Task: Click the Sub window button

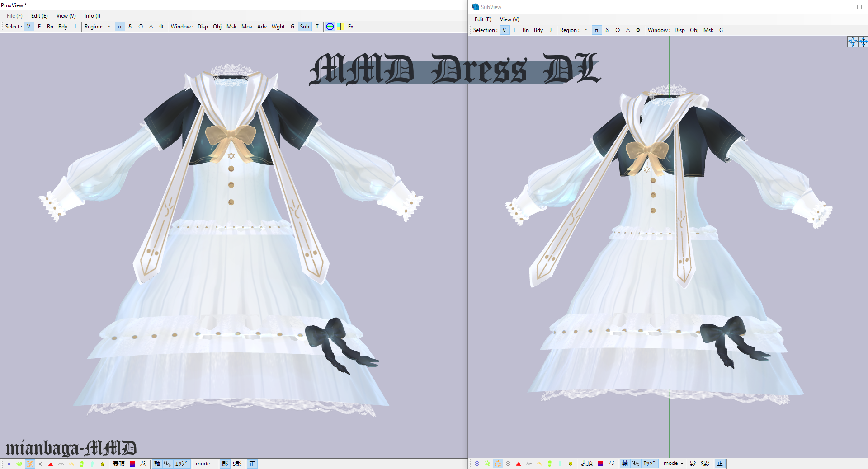Action: pos(304,27)
